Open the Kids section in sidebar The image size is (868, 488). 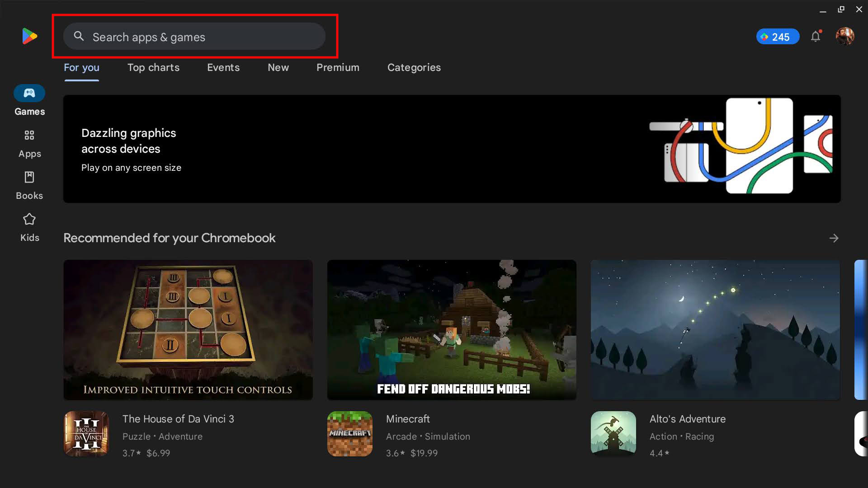(x=29, y=227)
